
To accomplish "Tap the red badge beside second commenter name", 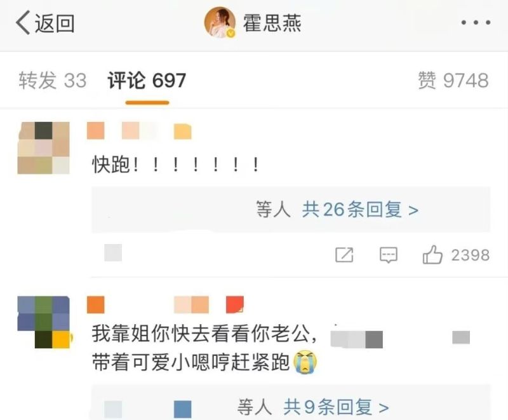I will pos(235,304).
